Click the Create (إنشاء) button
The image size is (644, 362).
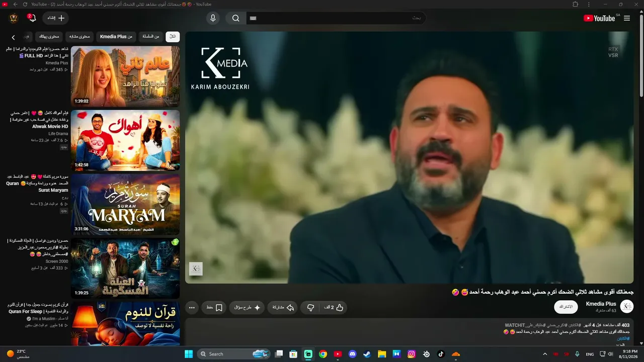[x=55, y=18]
